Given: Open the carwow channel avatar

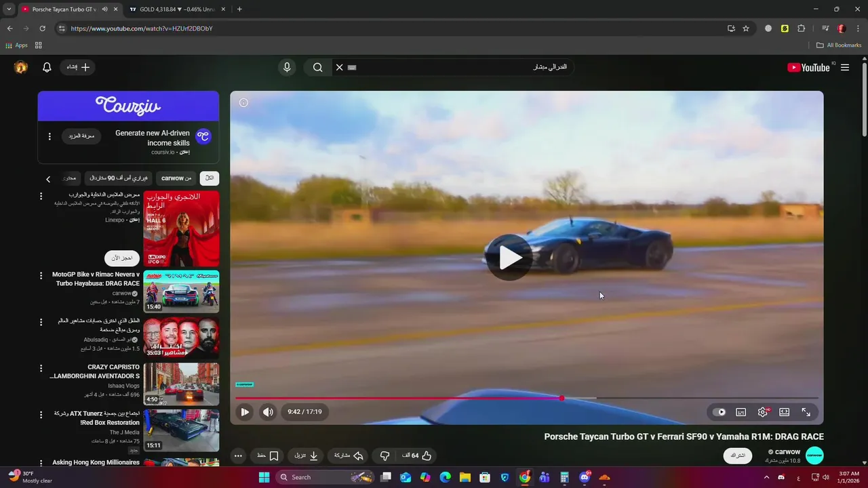Looking at the screenshot, I should coord(814,455).
